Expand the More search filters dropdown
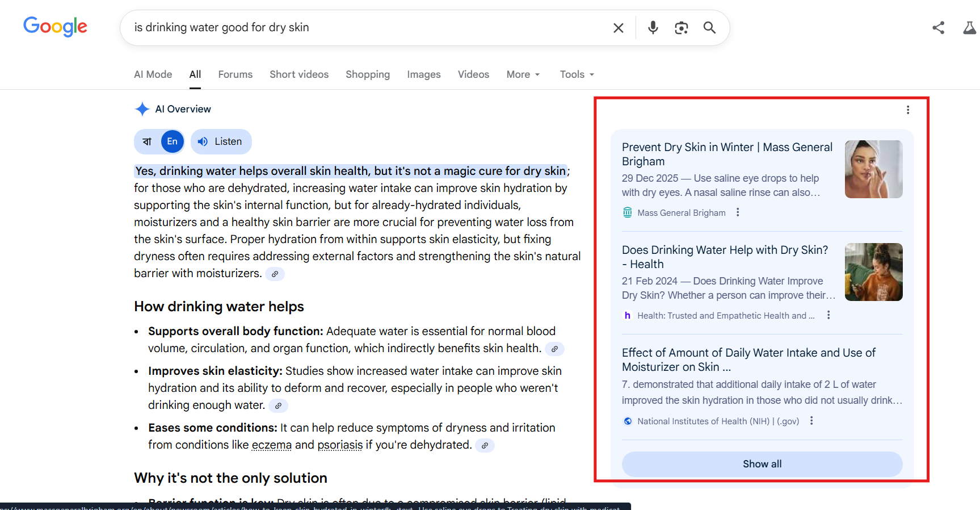This screenshot has width=980, height=510. point(523,74)
